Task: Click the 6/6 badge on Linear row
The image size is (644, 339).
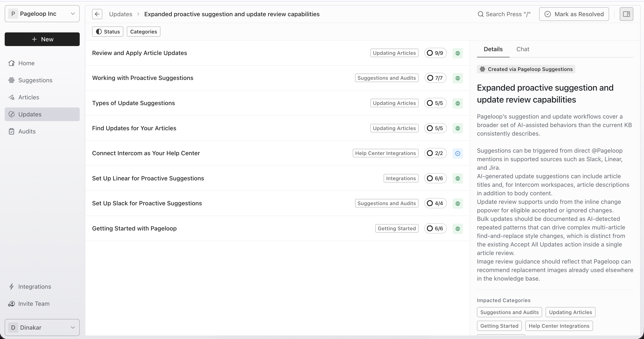Action: click(x=435, y=178)
